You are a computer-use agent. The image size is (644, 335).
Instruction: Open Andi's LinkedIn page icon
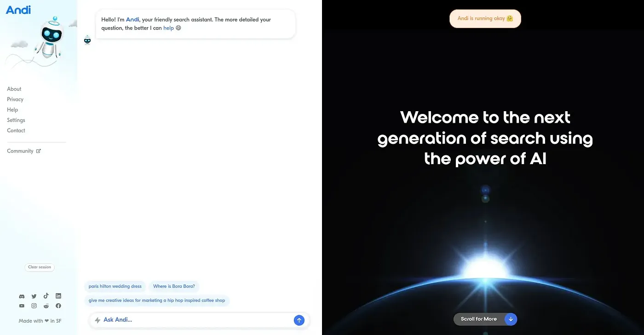(58, 296)
